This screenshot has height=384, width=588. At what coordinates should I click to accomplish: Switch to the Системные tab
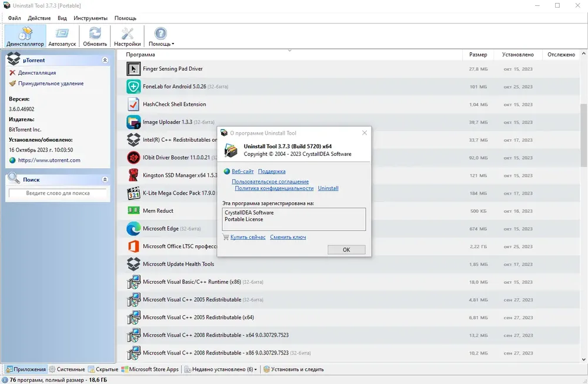coord(67,370)
